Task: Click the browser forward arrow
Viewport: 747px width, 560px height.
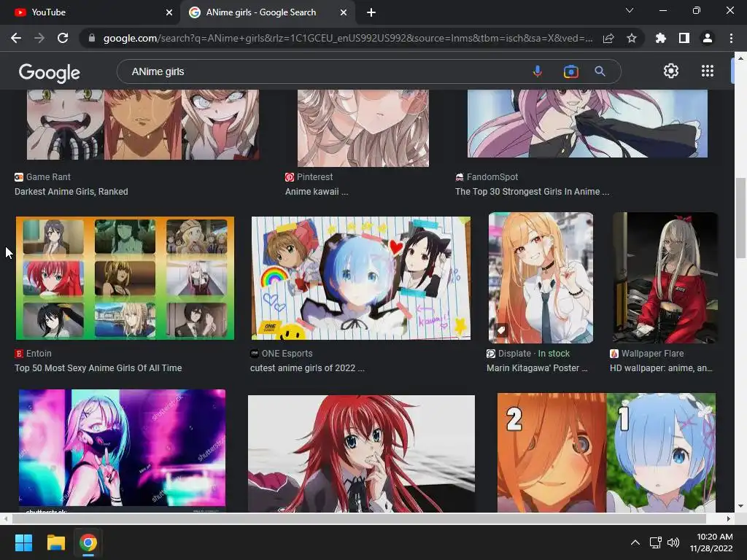Action: pyautogui.click(x=39, y=38)
